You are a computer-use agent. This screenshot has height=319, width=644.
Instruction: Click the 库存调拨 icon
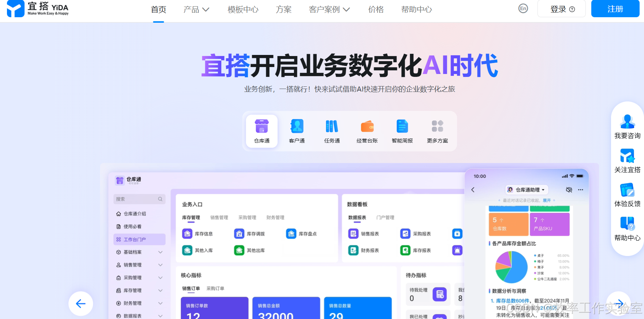(x=239, y=234)
